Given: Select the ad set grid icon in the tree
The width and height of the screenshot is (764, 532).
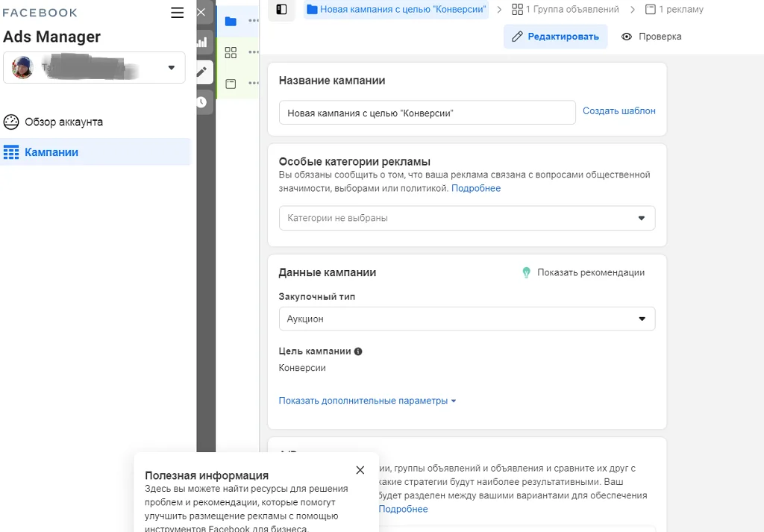Looking at the screenshot, I should click(x=231, y=52).
